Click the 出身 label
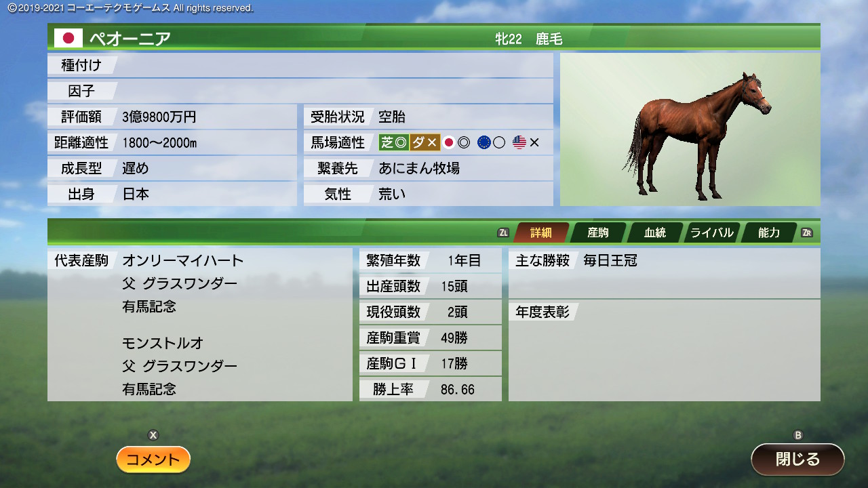The height and width of the screenshot is (488, 868). 81,194
